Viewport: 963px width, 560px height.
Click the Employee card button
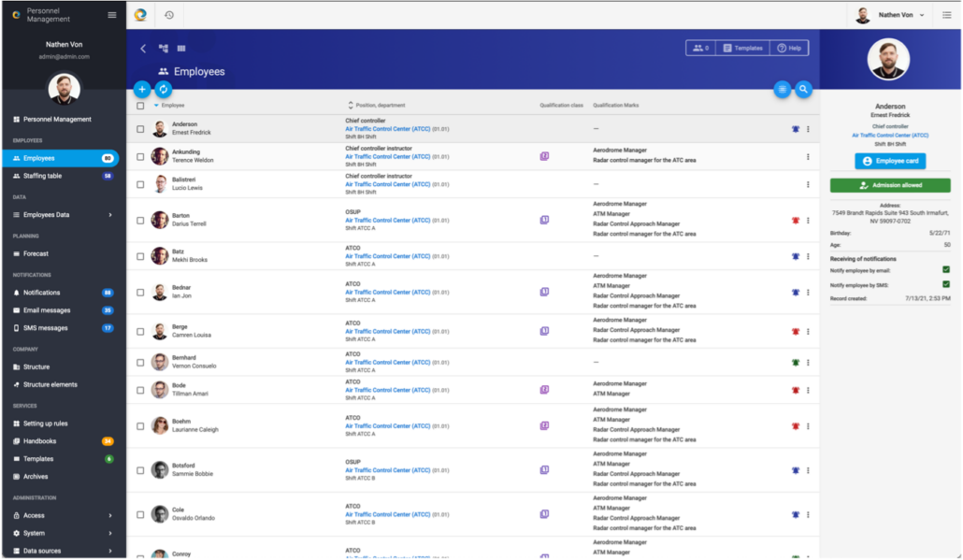(x=890, y=161)
